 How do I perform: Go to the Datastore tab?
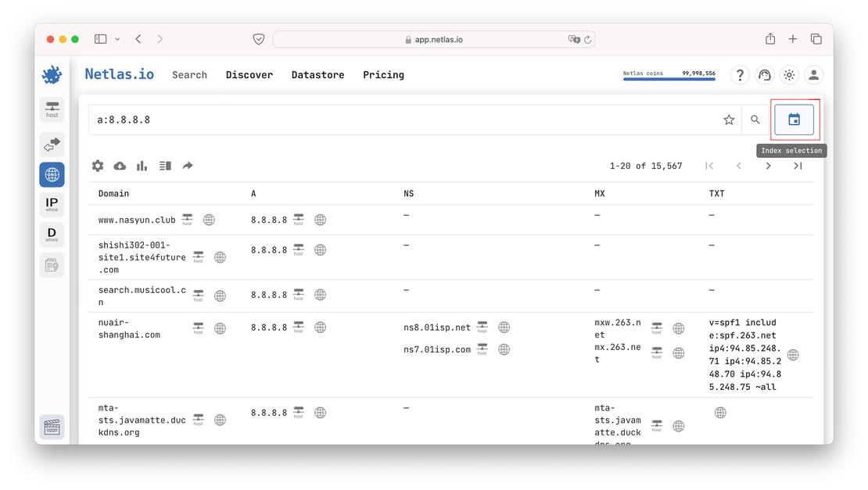coord(317,75)
